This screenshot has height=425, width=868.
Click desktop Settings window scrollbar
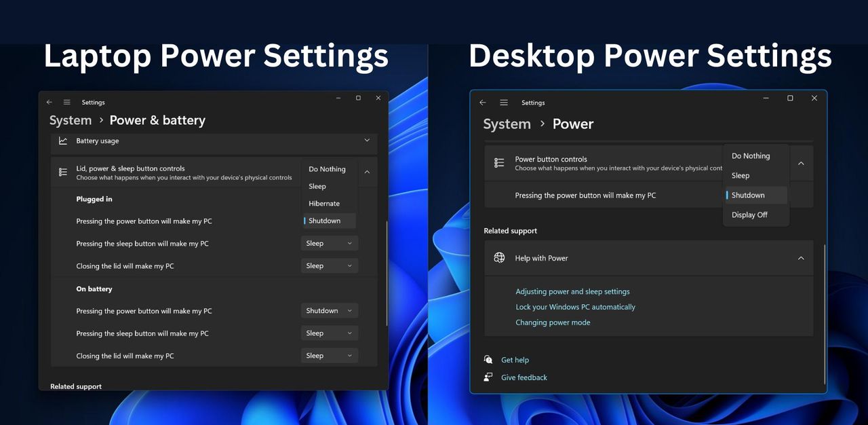[x=825, y=314]
